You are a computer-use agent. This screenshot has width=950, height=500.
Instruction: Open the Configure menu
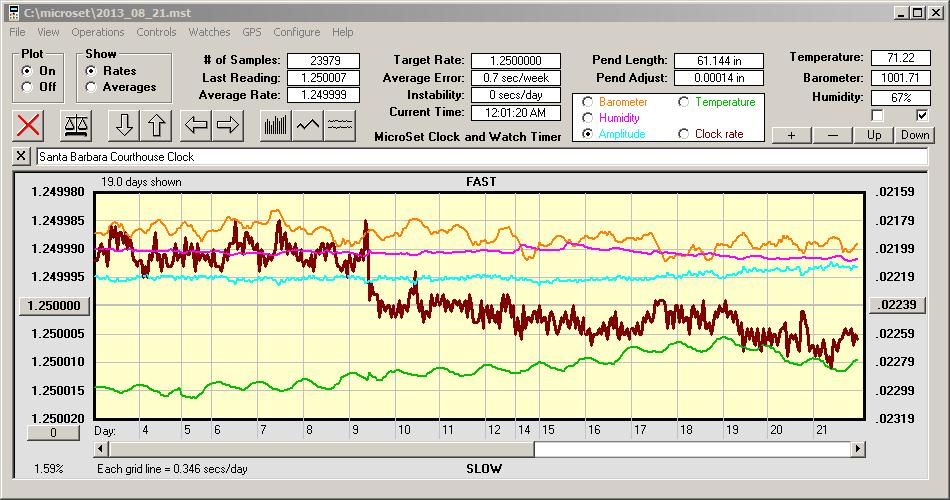(296, 32)
